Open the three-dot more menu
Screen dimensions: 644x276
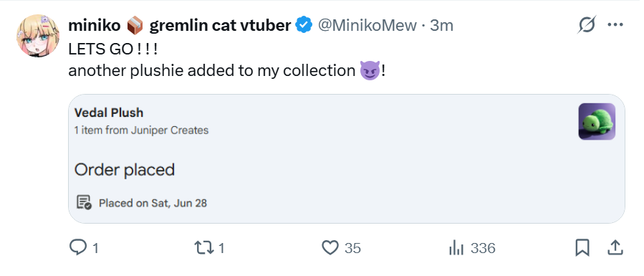coord(615,25)
